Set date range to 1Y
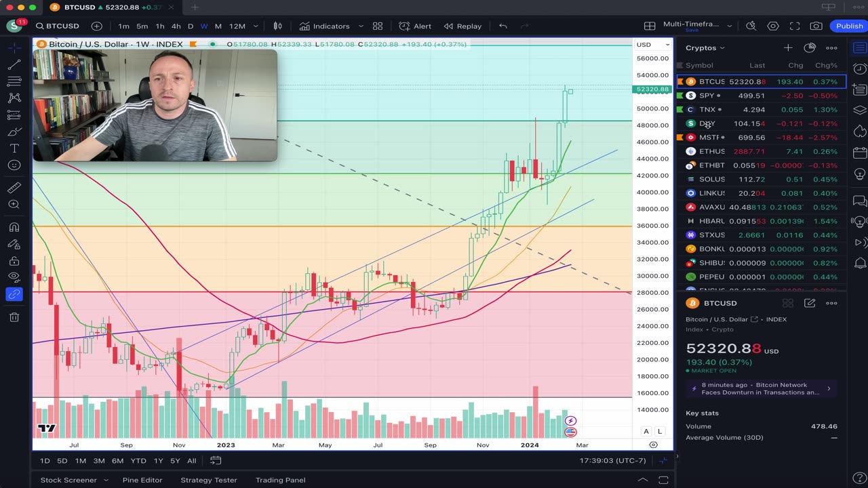The width and height of the screenshot is (868, 488). coord(158,461)
